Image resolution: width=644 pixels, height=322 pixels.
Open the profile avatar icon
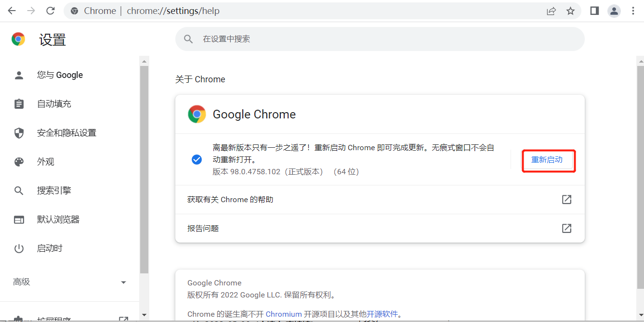point(614,11)
